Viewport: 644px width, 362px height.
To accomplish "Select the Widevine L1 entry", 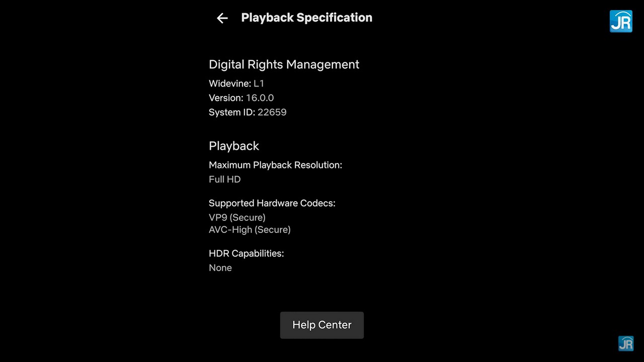I will [236, 83].
